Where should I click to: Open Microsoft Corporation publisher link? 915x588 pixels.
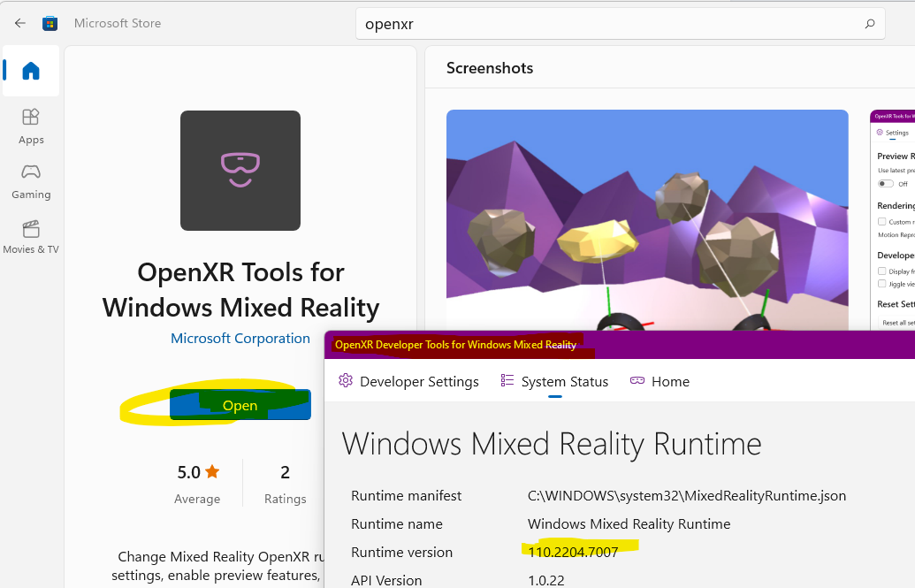coord(240,339)
